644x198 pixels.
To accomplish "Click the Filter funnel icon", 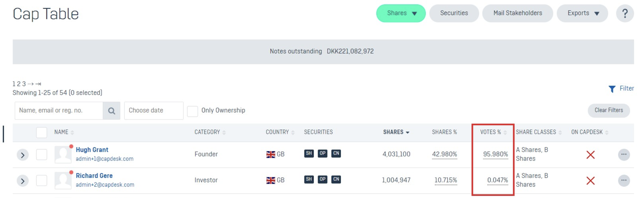I will click(612, 89).
